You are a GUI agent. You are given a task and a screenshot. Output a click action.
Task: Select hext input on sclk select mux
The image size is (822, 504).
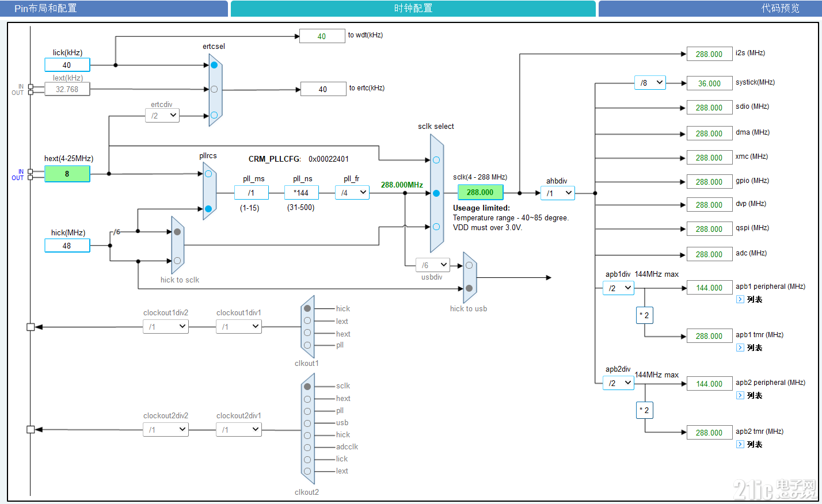click(x=436, y=160)
